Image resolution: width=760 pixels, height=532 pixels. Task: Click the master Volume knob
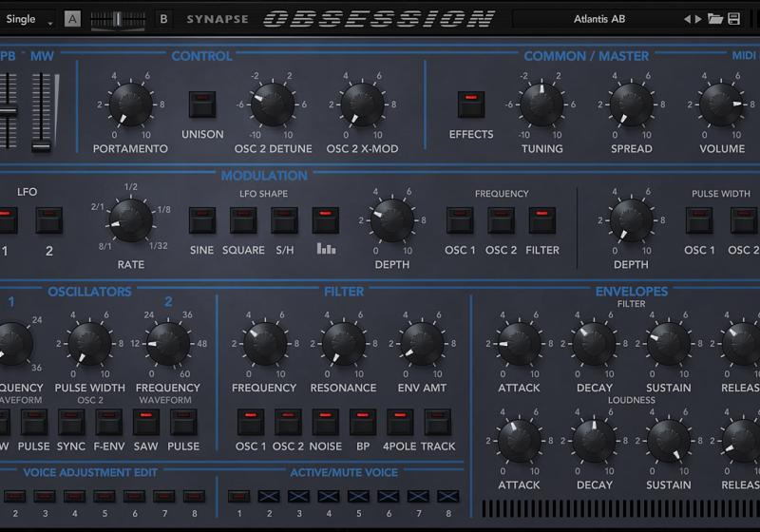tap(721, 104)
